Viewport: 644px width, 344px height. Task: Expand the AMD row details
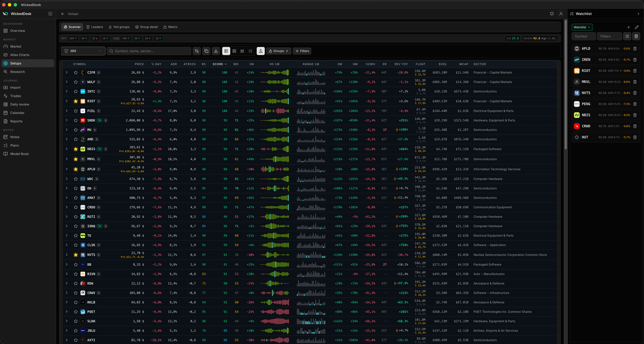click(67, 139)
